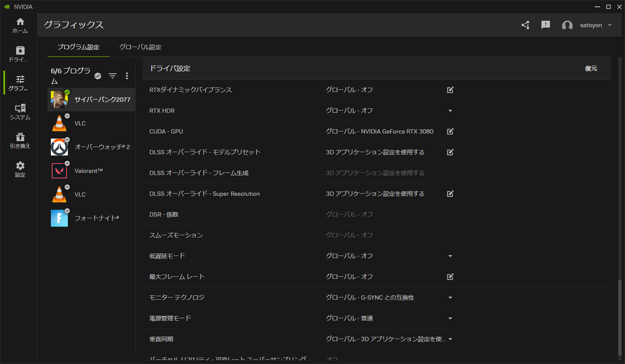Switch to the グローバル設定 tab
625x364 pixels.
pyautogui.click(x=140, y=47)
